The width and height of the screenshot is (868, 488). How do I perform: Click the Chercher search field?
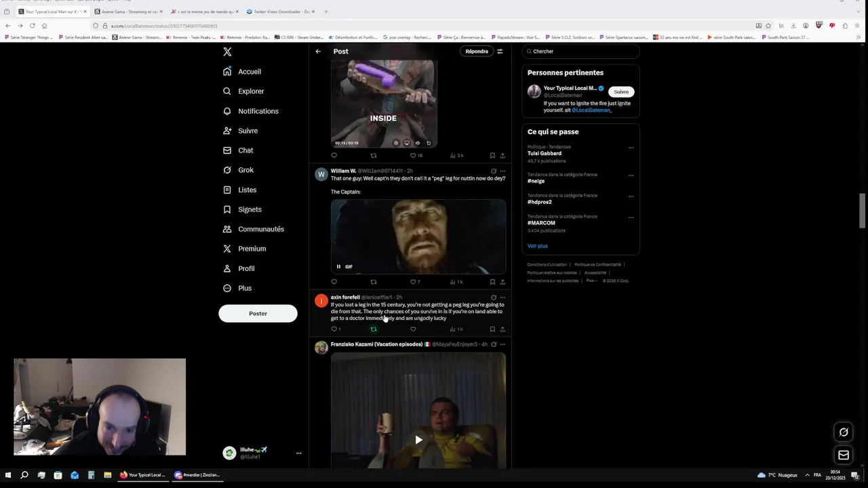(580, 52)
